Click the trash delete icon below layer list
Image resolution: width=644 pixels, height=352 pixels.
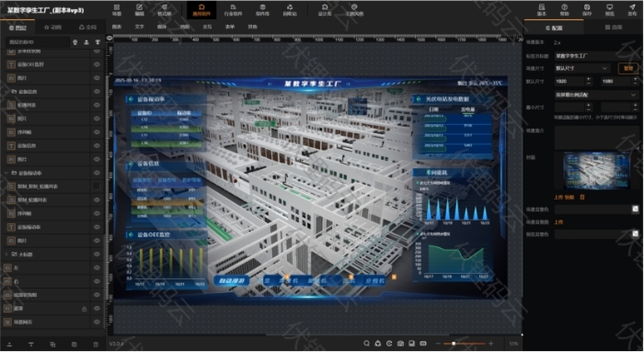(96, 345)
